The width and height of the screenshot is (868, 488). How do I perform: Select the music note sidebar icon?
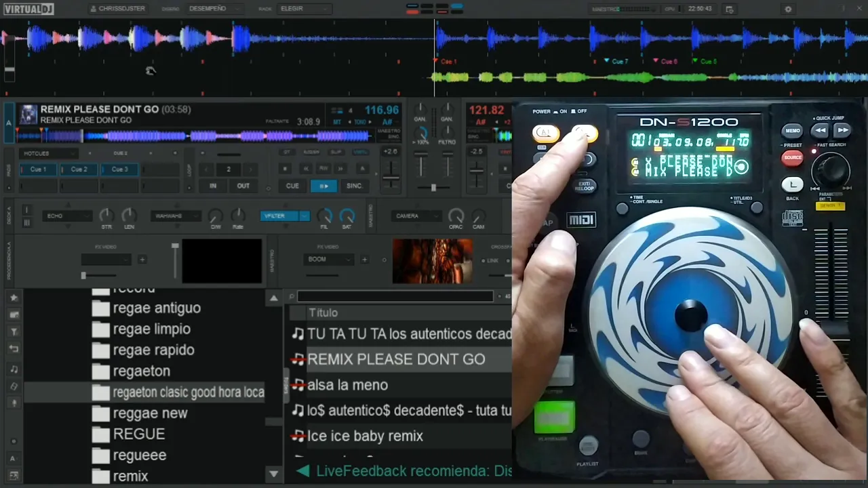tap(14, 369)
